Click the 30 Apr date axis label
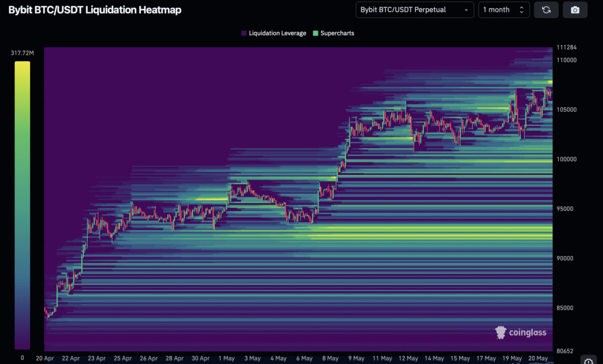Image resolution: width=603 pixels, height=364 pixels. click(200, 358)
